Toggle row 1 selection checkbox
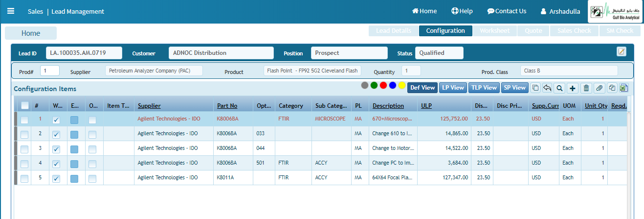The height and width of the screenshot is (219, 644). pyautogui.click(x=24, y=120)
